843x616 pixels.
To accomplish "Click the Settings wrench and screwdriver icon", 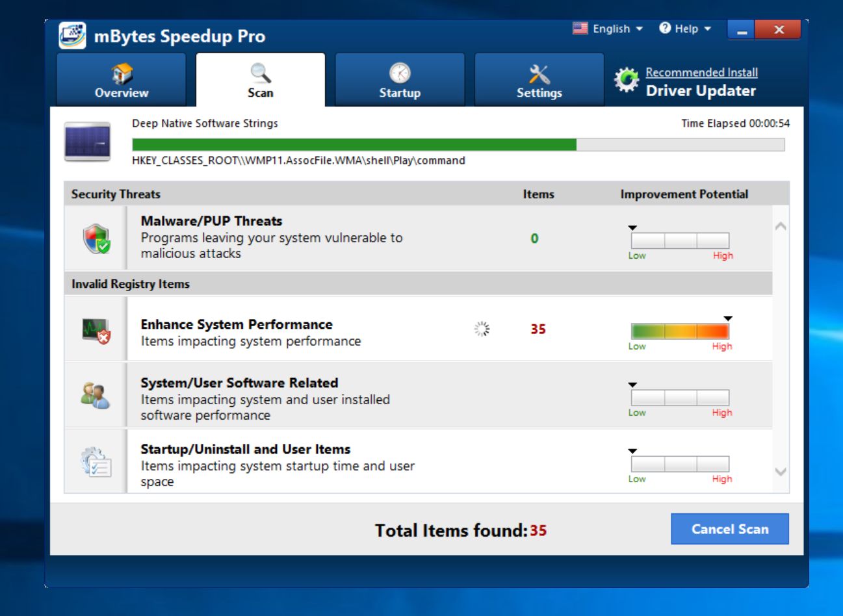I will [539, 74].
